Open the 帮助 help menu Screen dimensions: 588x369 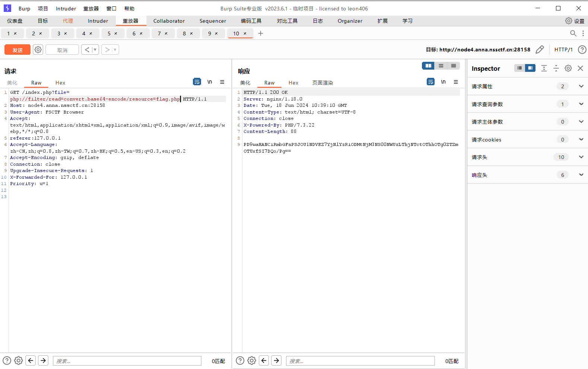129,9
